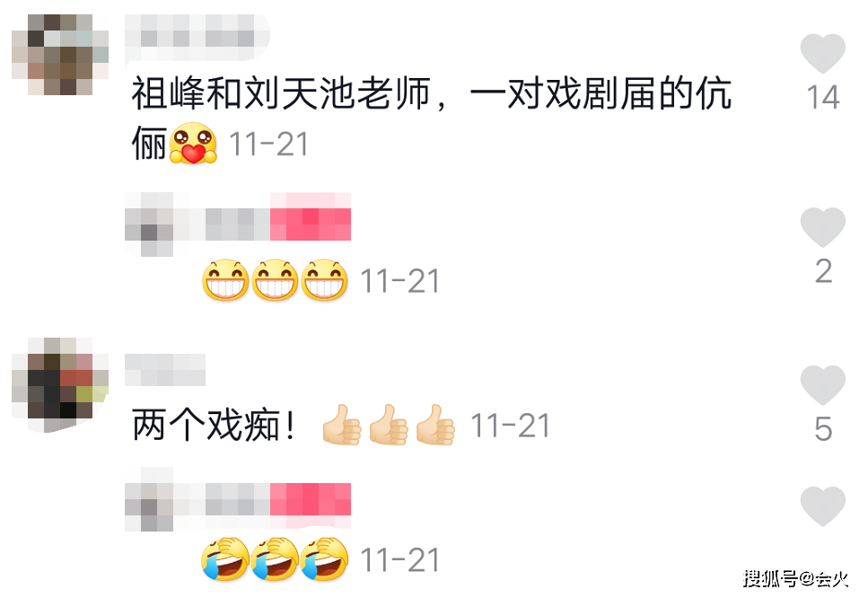This screenshot has width=868, height=598.
Task: Tap the middle laughing-crying emoji
Action: [x=276, y=558]
